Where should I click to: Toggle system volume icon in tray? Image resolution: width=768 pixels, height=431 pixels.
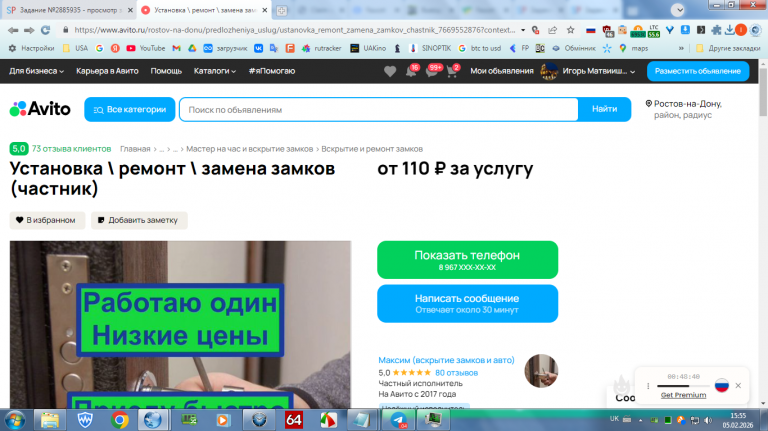708,420
